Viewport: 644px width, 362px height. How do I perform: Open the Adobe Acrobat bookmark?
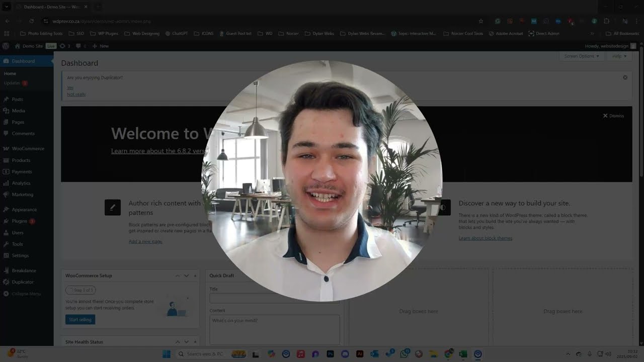[x=505, y=34]
